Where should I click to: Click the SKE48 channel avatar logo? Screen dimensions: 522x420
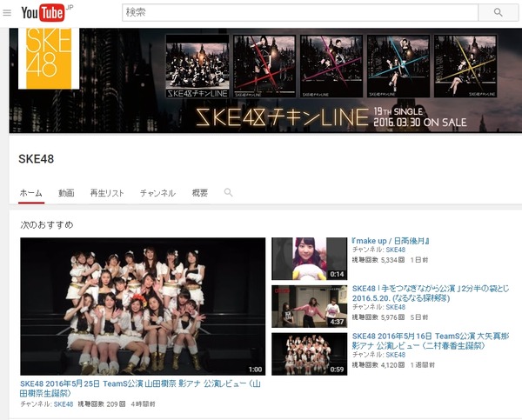click(x=49, y=58)
